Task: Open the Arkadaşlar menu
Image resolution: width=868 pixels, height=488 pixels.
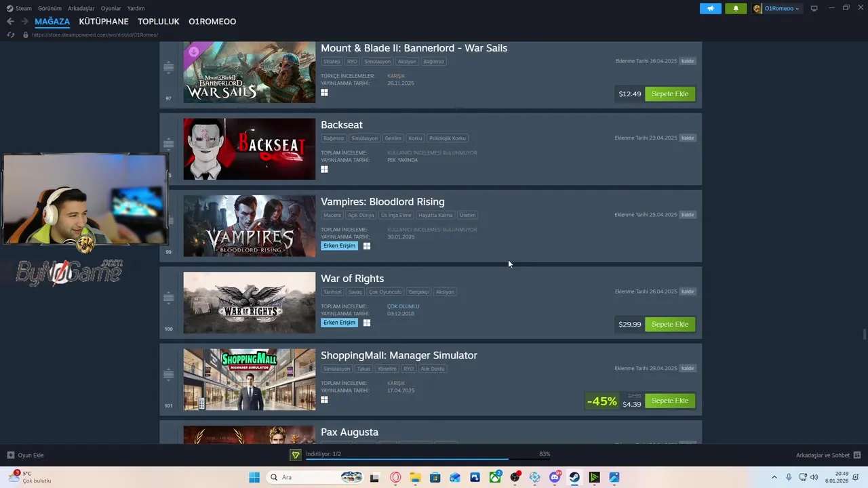Action: click(x=81, y=8)
